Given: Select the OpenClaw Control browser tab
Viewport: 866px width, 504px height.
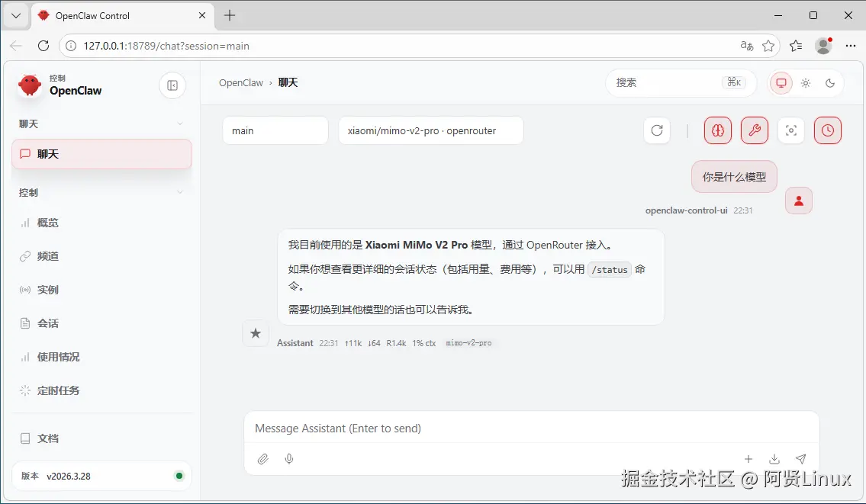Looking at the screenshot, I should pyautogui.click(x=123, y=15).
